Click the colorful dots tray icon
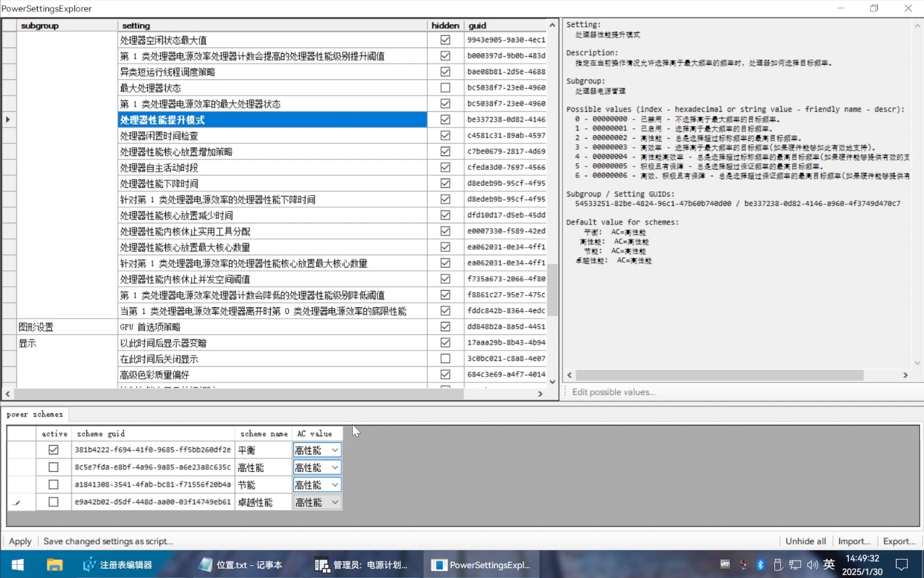 (743, 565)
